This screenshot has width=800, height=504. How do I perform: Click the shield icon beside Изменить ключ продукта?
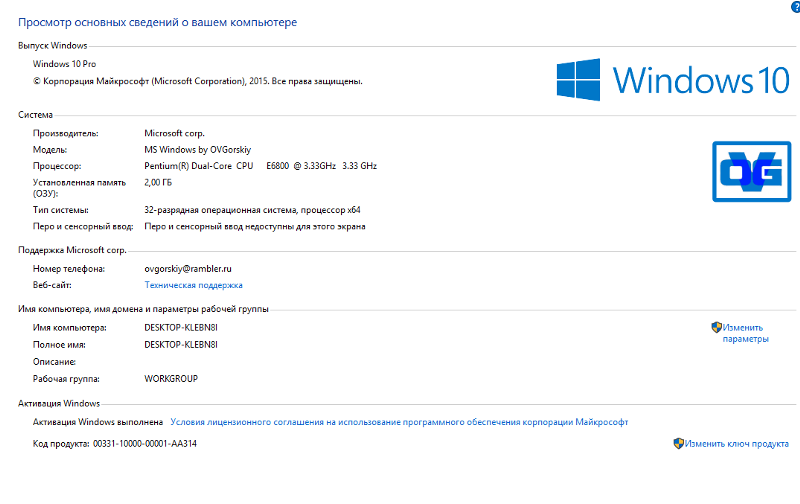679,443
